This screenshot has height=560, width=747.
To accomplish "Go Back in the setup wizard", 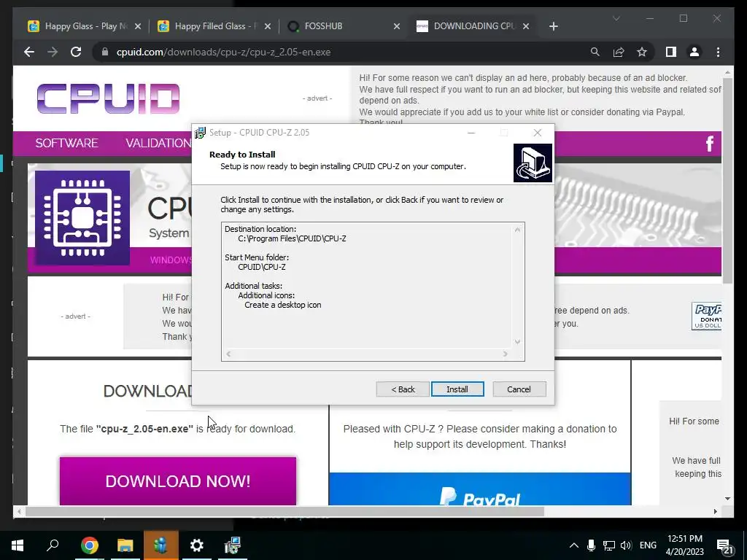I will click(403, 389).
